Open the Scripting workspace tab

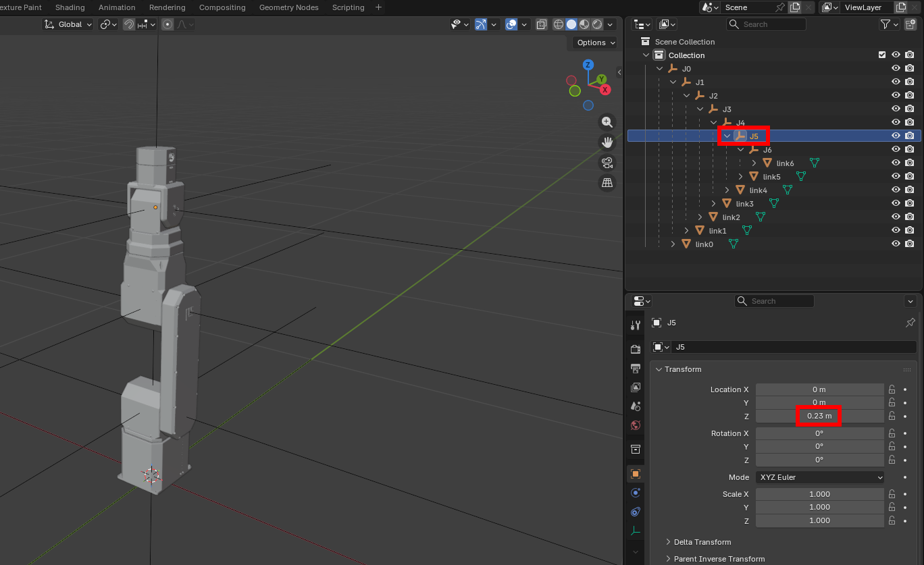(348, 7)
